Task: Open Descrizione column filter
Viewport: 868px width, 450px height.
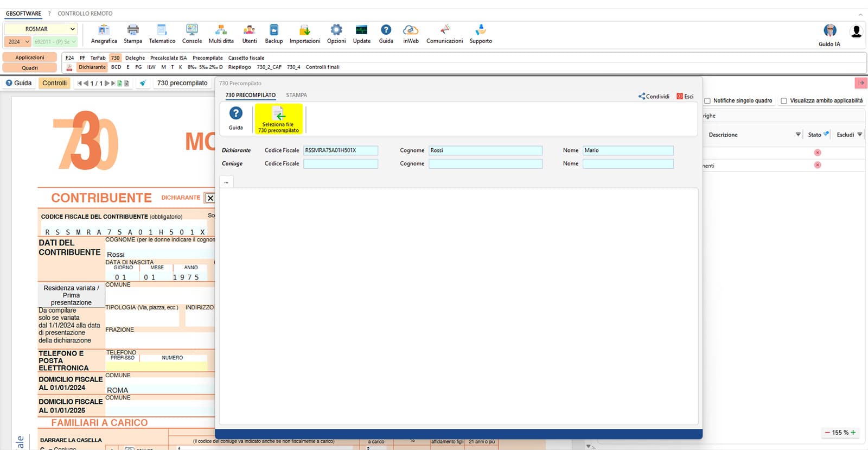Action: pyautogui.click(x=798, y=135)
